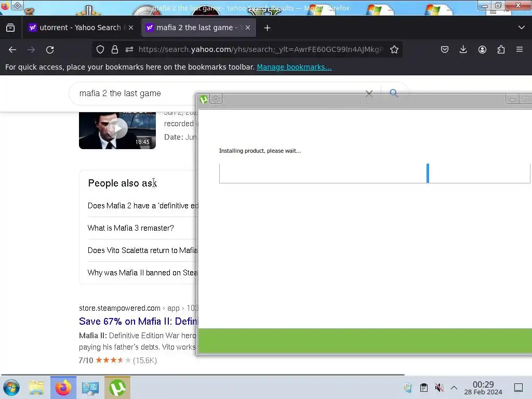Expand 'Does Mafia 2 have a definitive' question
This screenshot has height=399, width=532.
point(143,206)
